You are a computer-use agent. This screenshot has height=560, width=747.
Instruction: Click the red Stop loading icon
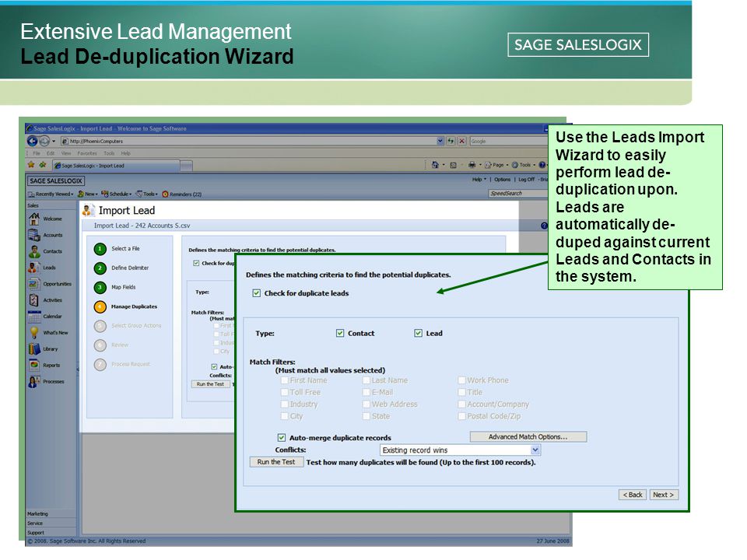[461, 141]
